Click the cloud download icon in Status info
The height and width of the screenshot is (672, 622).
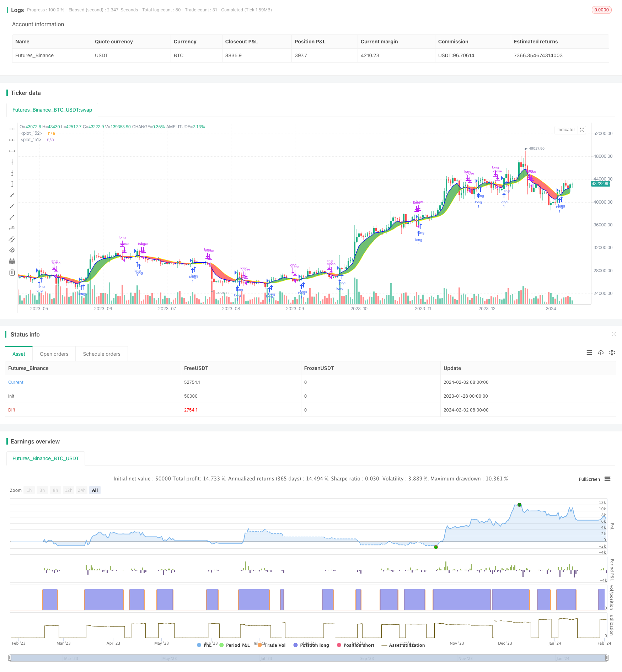click(x=601, y=353)
